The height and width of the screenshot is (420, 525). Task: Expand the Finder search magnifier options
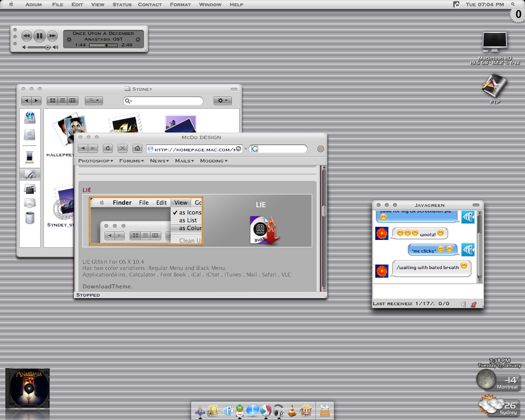[128, 101]
